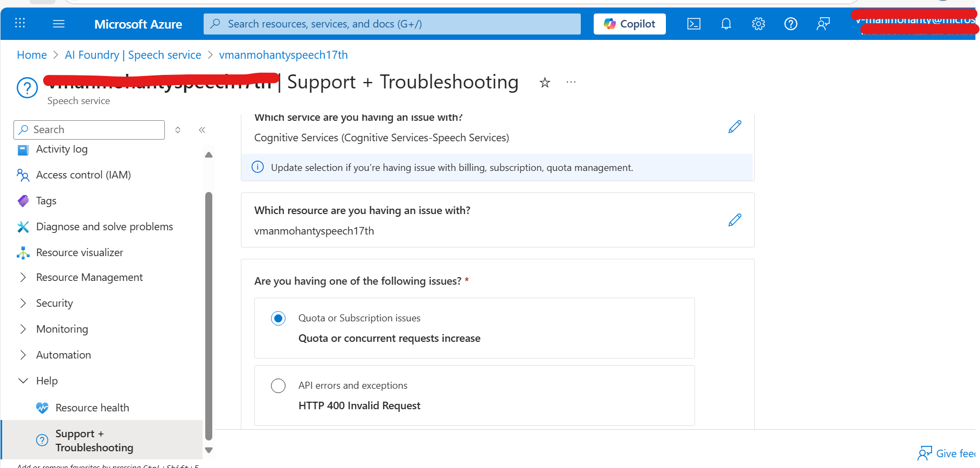
Task: Expand the Monitoring section
Action: pyautogui.click(x=23, y=329)
